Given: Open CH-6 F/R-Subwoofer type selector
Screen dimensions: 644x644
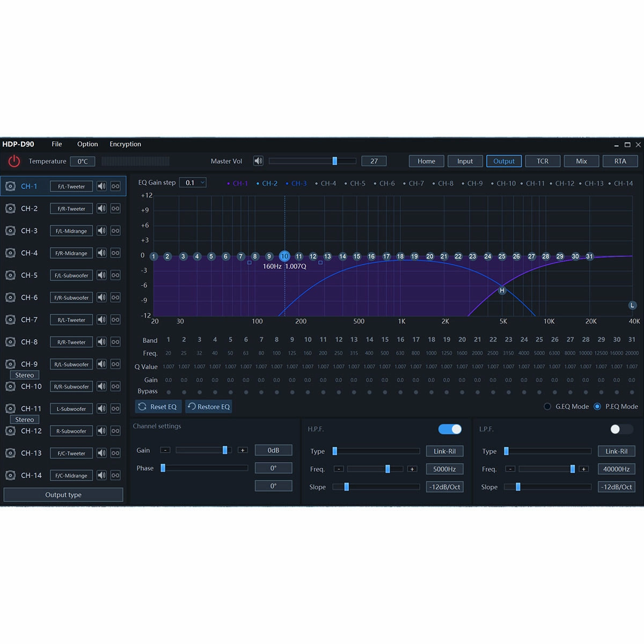Looking at the screenshot, I should (x=71, y=297).
